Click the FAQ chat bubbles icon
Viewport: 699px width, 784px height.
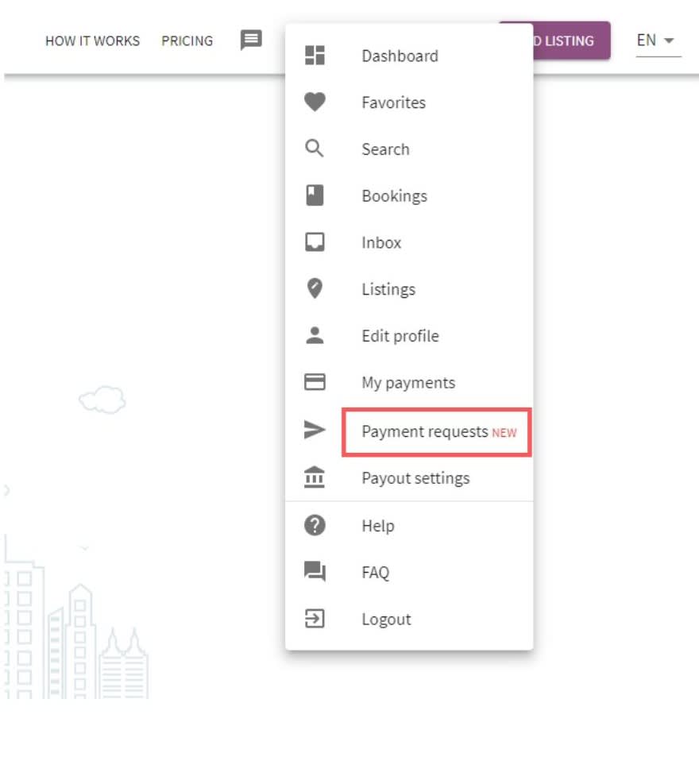pyautogui.click(x=315, y=571)
